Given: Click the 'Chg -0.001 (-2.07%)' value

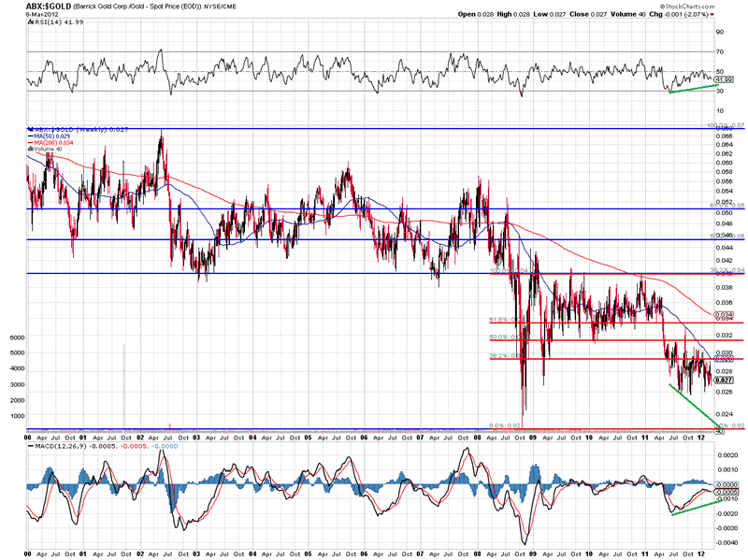Looking at the screenshot, I should [x=679, y=14].
